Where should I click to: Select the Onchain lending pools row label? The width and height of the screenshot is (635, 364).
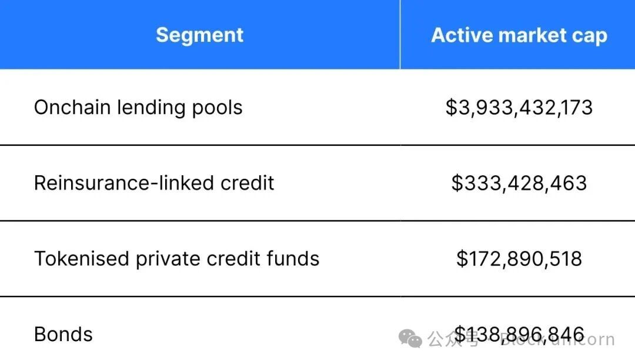tap(138, 108)
